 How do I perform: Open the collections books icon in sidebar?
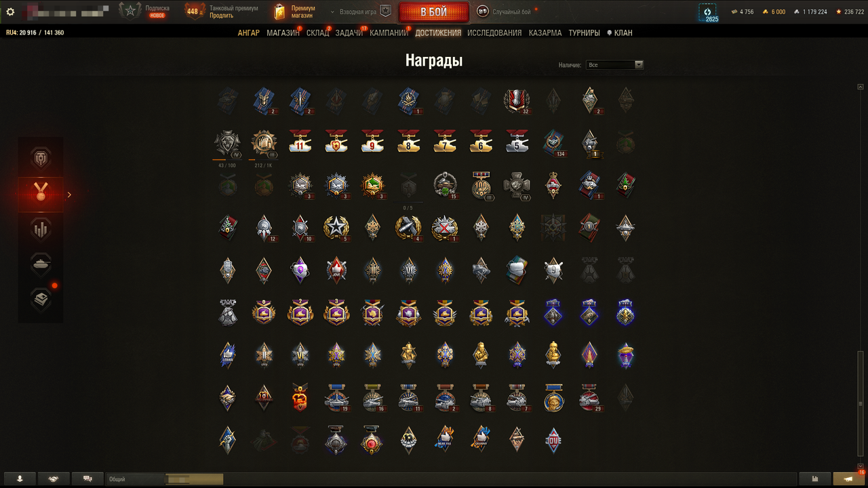pyautogui.click(x=41, y=299)
